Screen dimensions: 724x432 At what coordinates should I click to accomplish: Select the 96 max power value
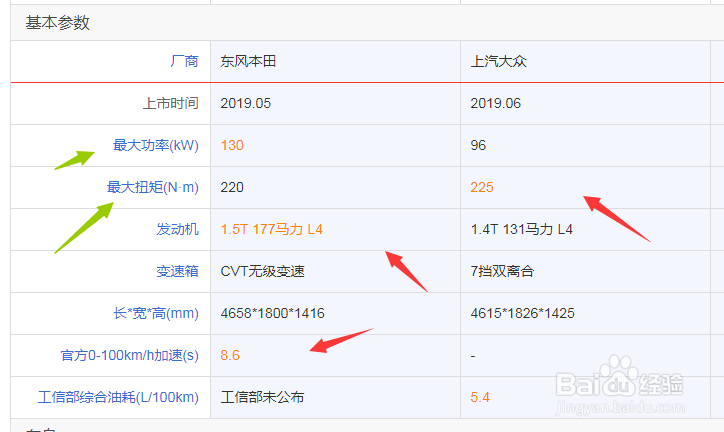(478, 145)
